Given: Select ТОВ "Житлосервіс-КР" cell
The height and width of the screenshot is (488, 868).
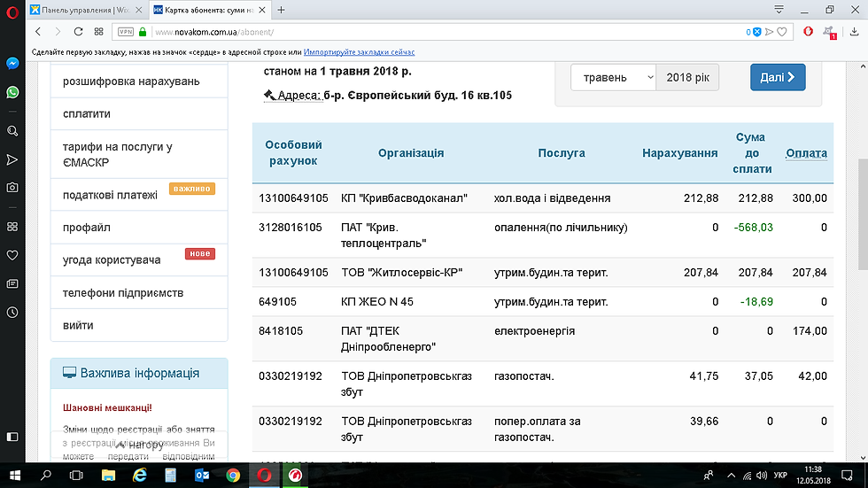Looking at the screenshot, I should pyautogui.click(x=401, y=272).
